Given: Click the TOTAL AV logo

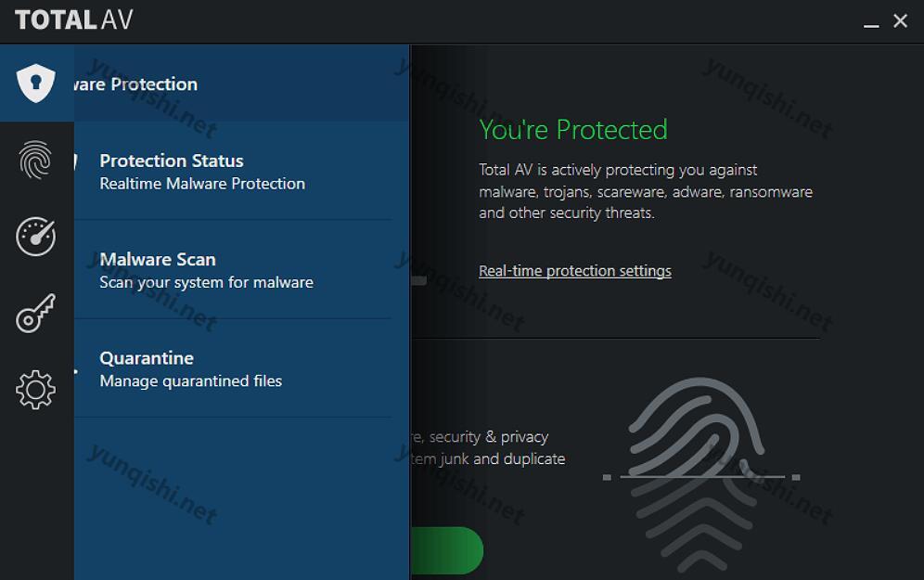Looking at the screenshot, I should coord(74,20).
